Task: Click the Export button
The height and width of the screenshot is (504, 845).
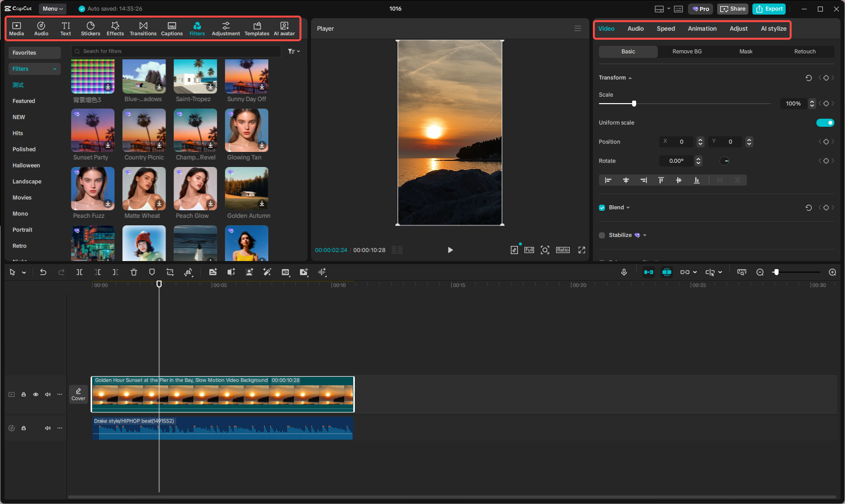Action: [769, 9]
